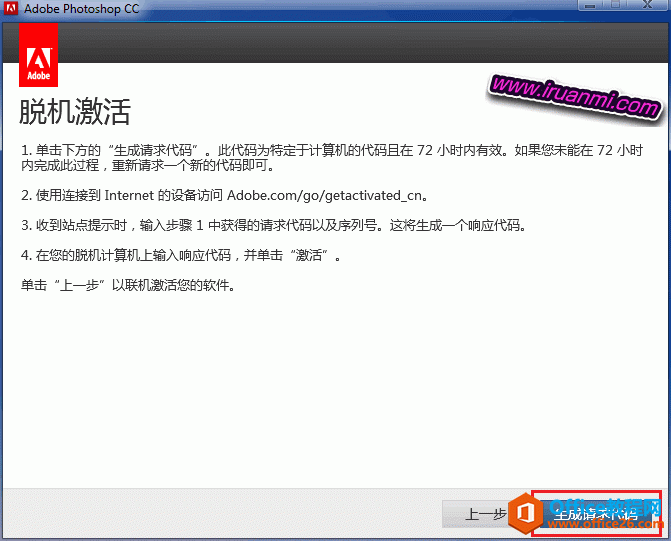Click step 4 text about 输入响应代码
This screenshot has width=671, height=541.
[181, 255]
